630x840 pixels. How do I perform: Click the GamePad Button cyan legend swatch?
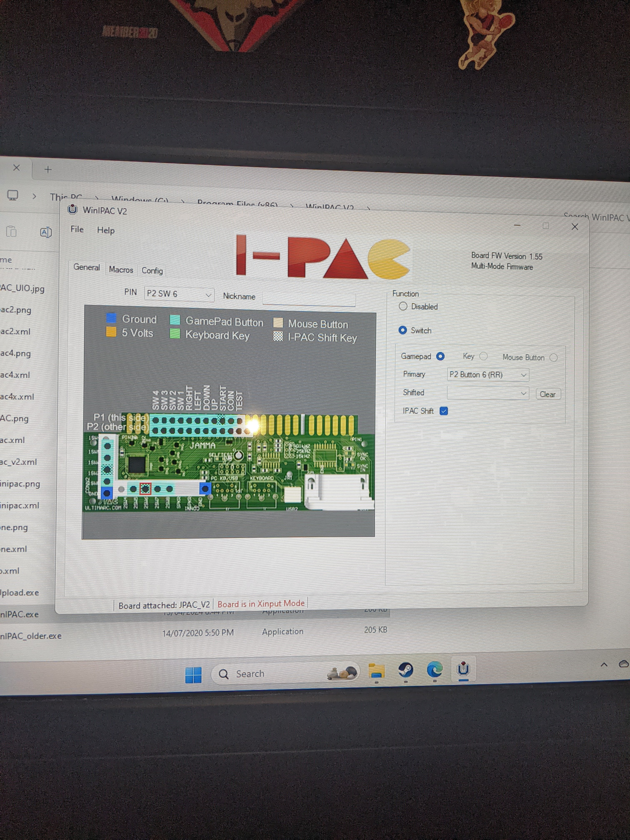tap(175, 319)
